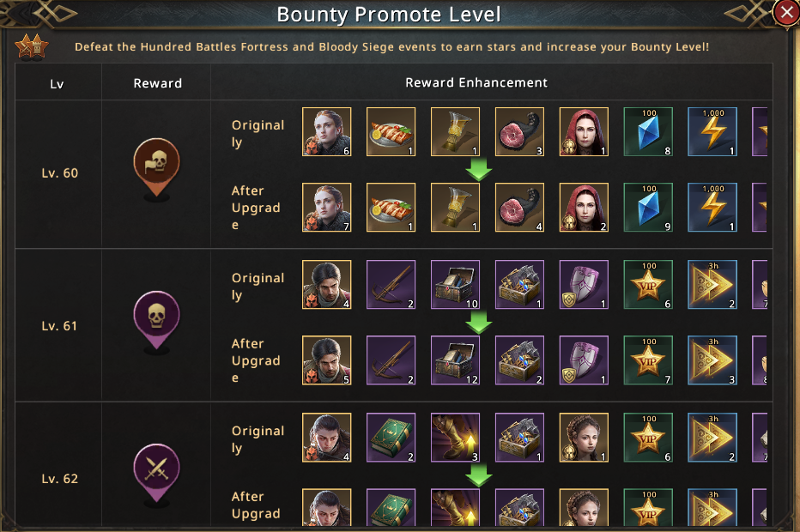This screenshot has width=800, height=532.
Task: Click the Reward Enhancement column header
Action: (476, 83)
